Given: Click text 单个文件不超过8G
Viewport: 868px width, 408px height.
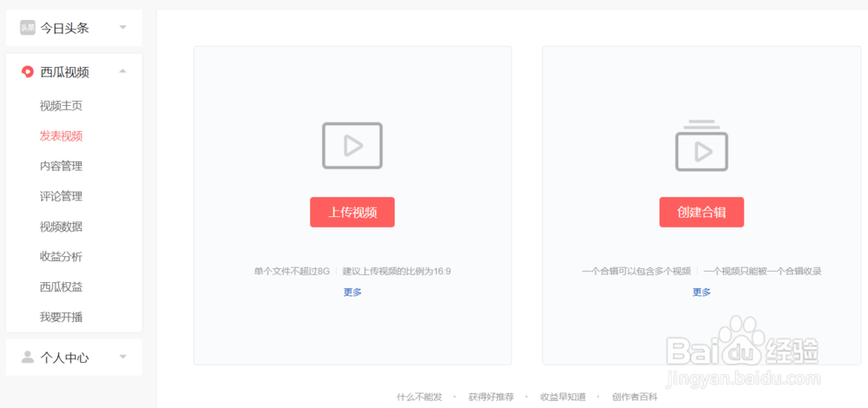Looking at the screenshot, I should [x=292, y=271].
